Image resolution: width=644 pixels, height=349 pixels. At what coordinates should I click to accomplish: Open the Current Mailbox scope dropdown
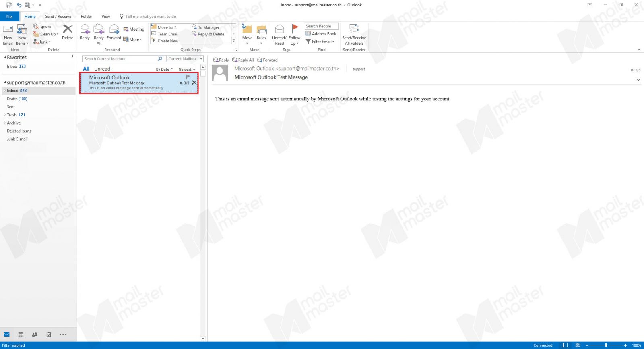click(x=185, y=59)
